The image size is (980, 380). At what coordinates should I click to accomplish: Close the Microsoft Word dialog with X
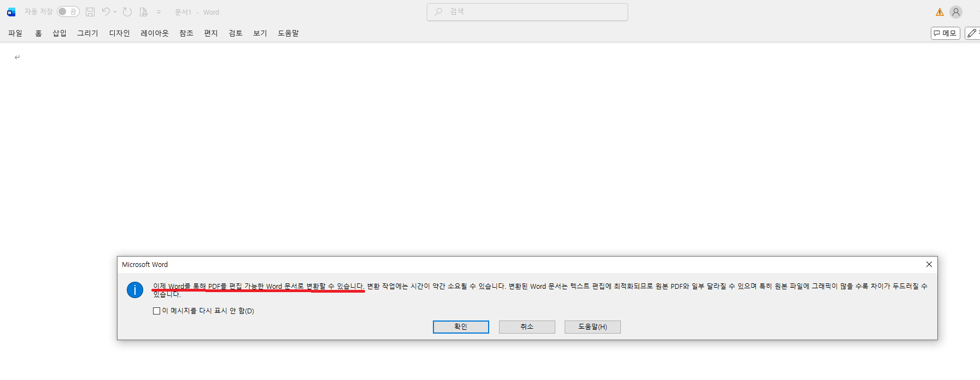point(929,264)
